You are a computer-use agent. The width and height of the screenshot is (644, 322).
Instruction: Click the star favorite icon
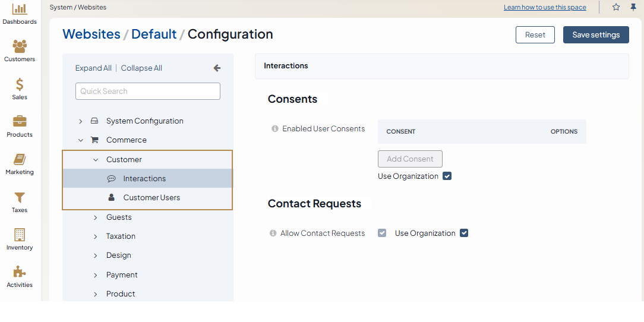click(x=616, y=7)
